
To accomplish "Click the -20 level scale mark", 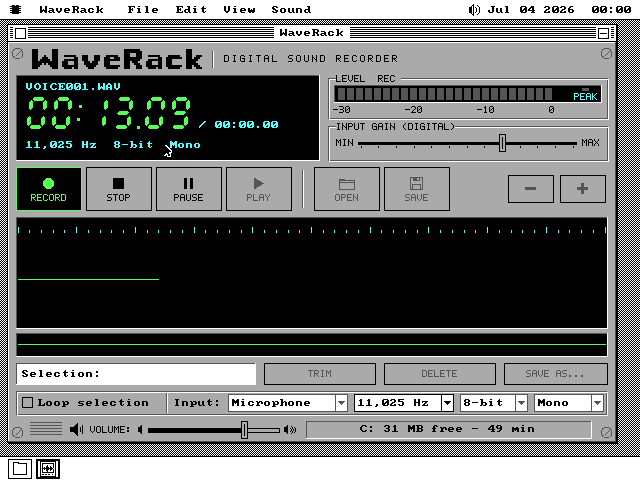I will tap(413, 110).
